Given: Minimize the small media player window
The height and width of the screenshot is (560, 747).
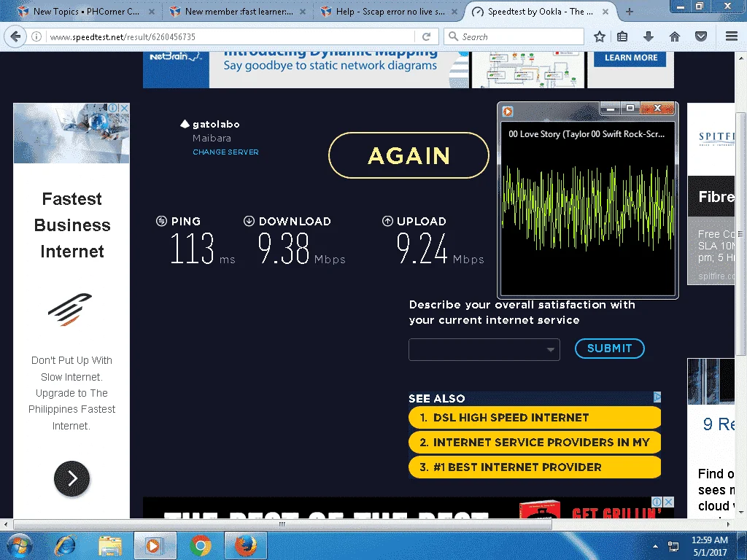Looking at the screenshot, I should click(610, 109).
